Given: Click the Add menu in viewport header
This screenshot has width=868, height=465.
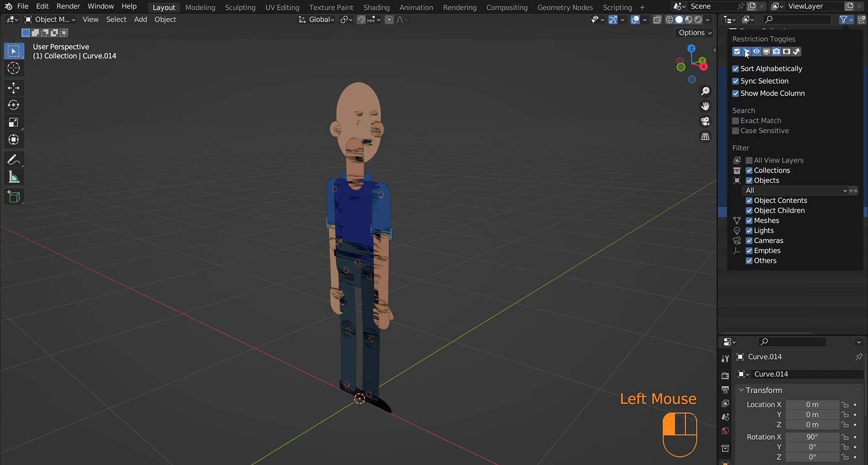Looking at the screenshot, I should coord(140,20).
